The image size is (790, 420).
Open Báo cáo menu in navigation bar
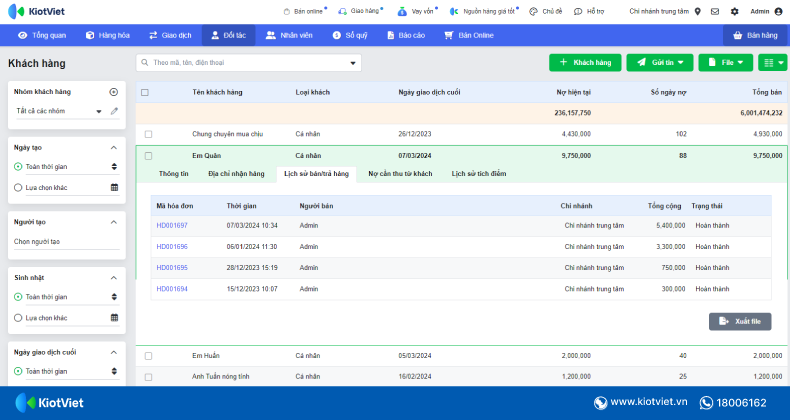point(406,35)
